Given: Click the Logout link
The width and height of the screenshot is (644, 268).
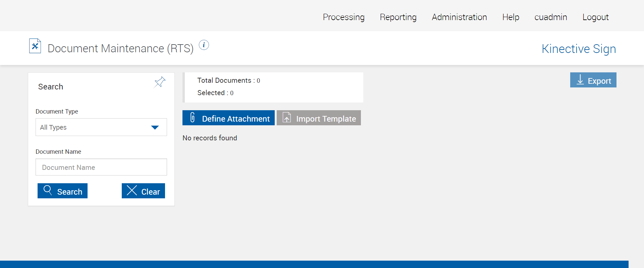Looking at the screenshot, I should [x=595, y=17].
